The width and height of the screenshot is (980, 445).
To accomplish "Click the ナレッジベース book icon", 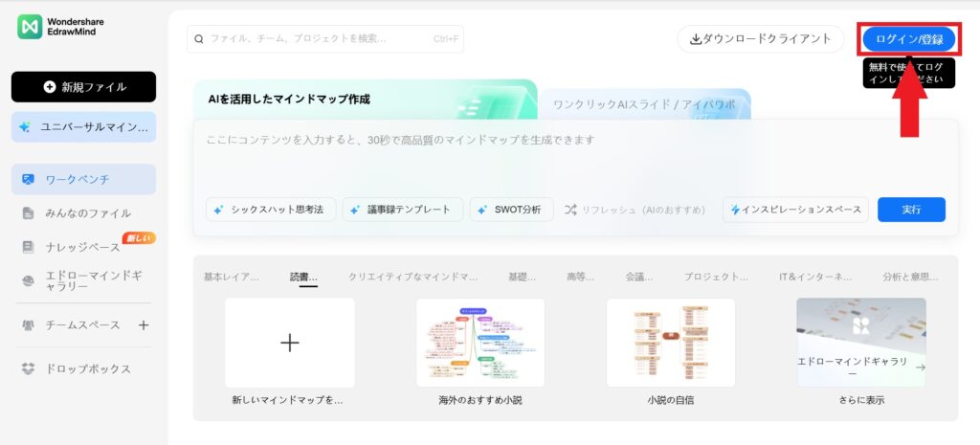I will click(28, 247).
